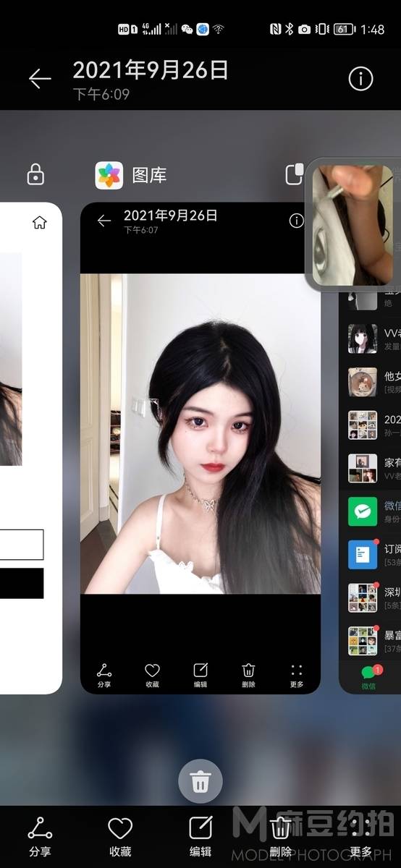Tap 分享 share icon inside gallery card

[x=104, y=676]
